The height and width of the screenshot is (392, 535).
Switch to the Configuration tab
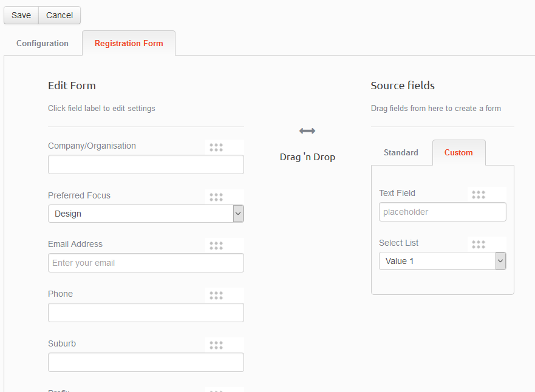[43, 44]
